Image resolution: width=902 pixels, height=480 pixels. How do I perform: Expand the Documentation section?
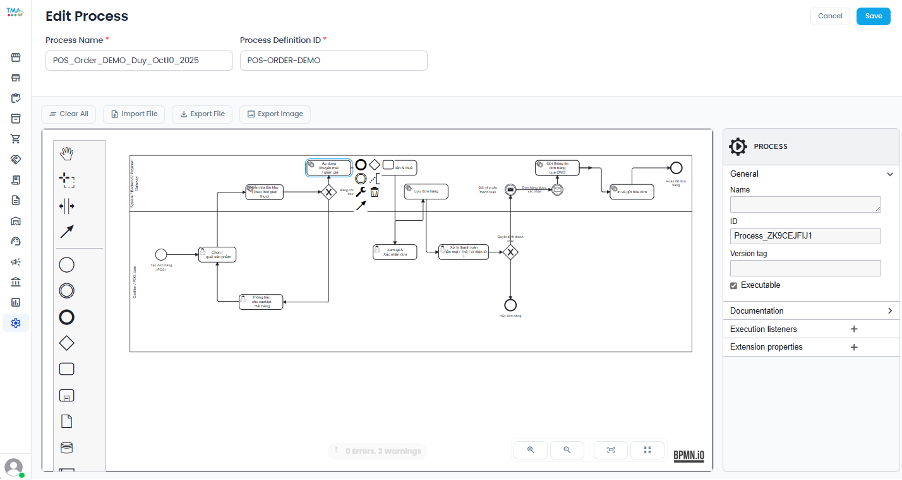[x=889, y=311]
